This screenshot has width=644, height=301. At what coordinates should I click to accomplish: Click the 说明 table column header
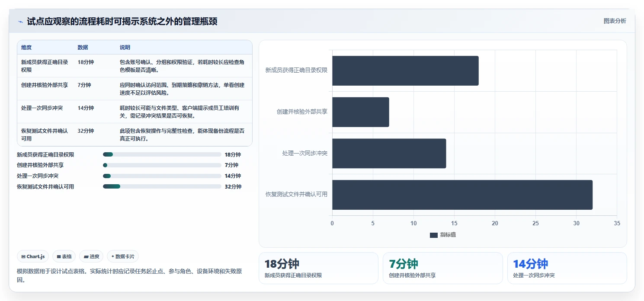125,48
